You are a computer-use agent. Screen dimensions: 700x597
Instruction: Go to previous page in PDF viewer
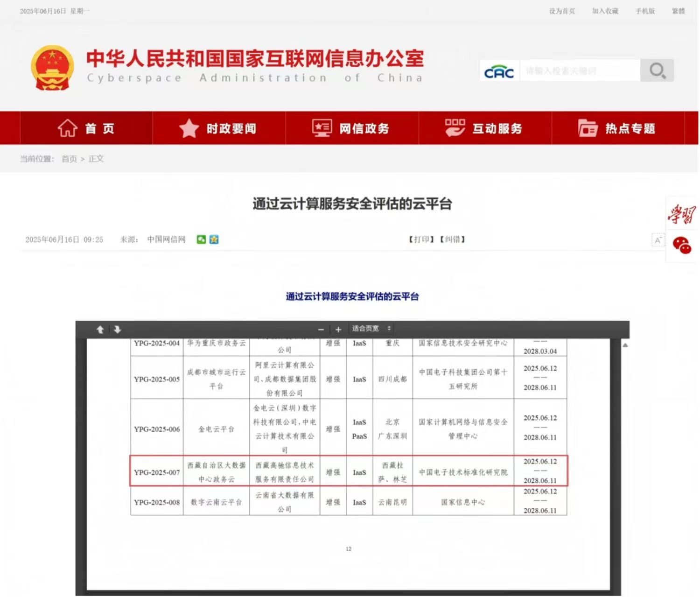(100, 330)
